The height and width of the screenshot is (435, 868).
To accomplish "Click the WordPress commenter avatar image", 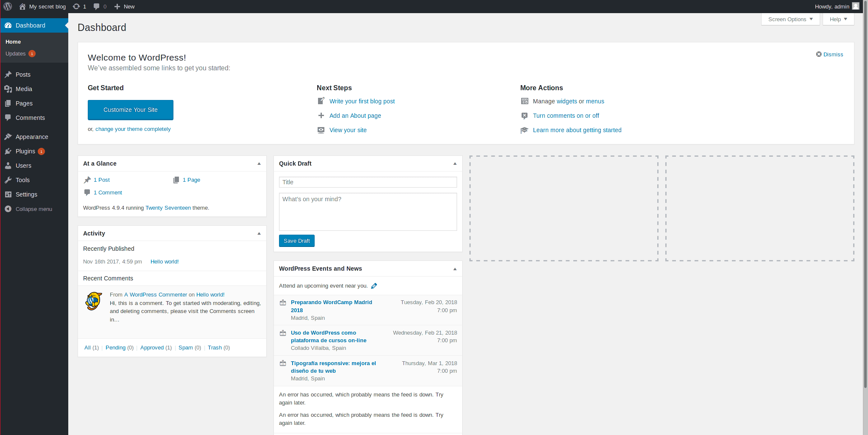I will point(94,301).
